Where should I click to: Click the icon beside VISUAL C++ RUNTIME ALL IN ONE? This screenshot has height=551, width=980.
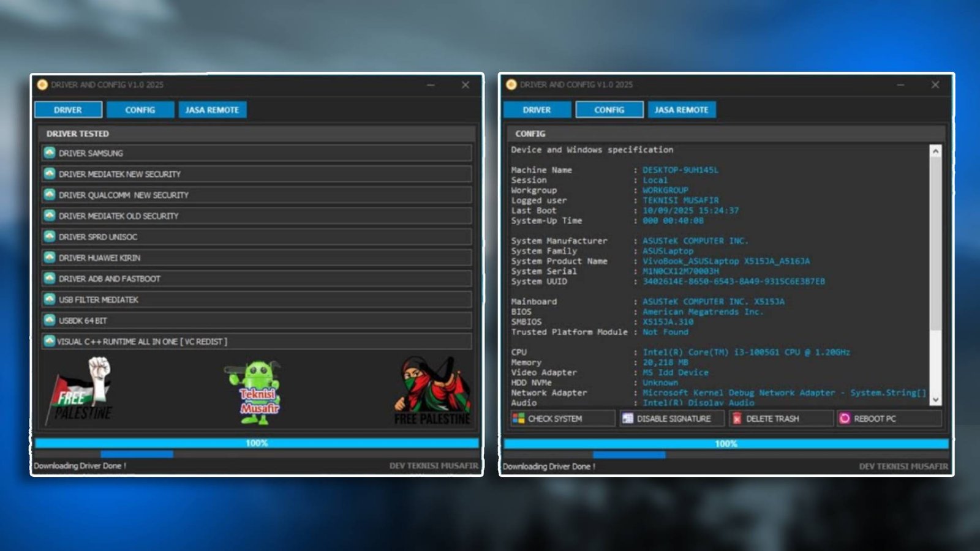pos(50,341)
